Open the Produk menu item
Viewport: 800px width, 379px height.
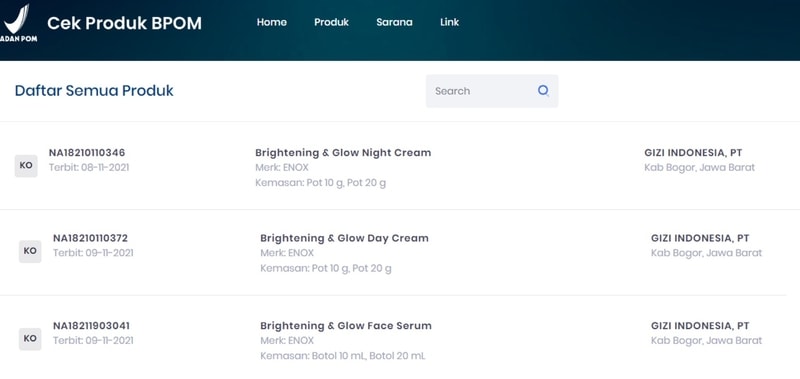(x=332, y=22)
